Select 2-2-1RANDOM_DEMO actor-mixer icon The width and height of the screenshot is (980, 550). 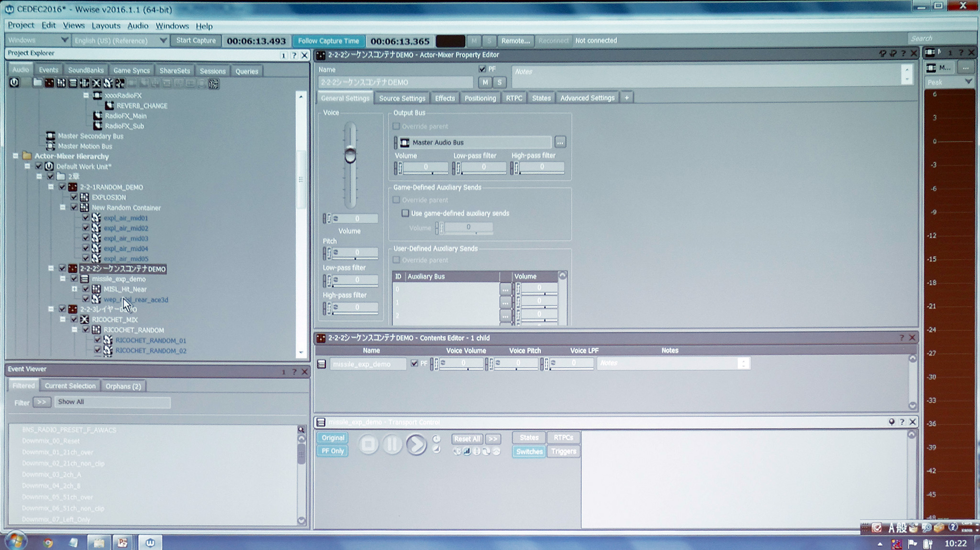click(x=73, y=187)
